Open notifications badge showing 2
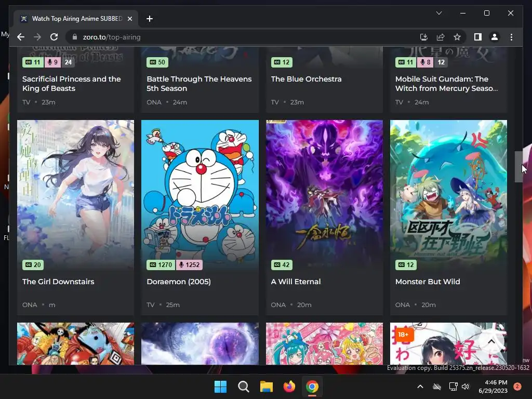The width and height of the screenshot is (532, 399). [x=517, y=387]
